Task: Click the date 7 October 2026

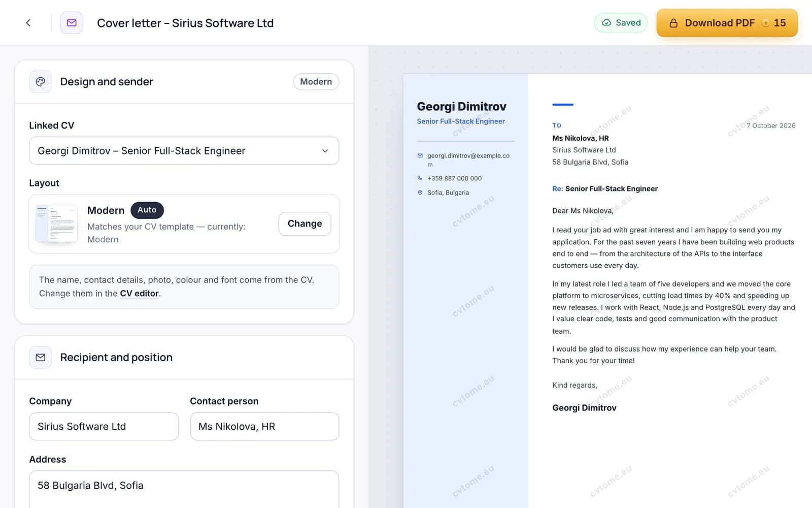Action: pyautogui.click(x=771, y=125)
